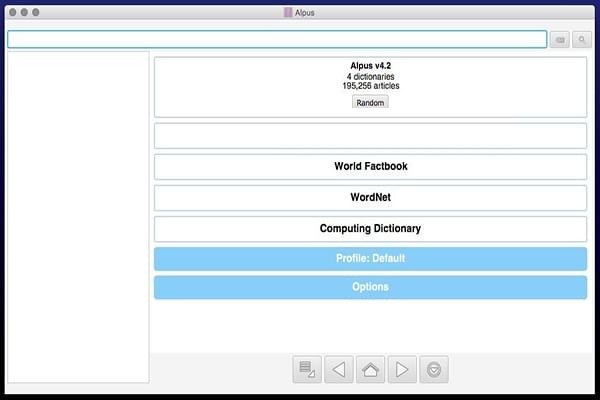Click the Alpus v4.2 heading text
The height and width of the screenshot is (400, 600).
pyautogui.click(x=370, y=66)
